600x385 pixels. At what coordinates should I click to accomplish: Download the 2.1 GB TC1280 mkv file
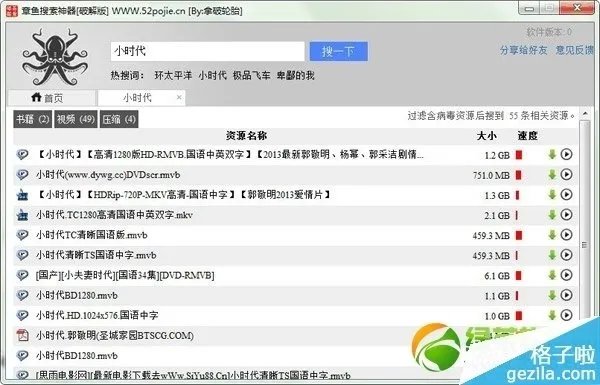552,215
